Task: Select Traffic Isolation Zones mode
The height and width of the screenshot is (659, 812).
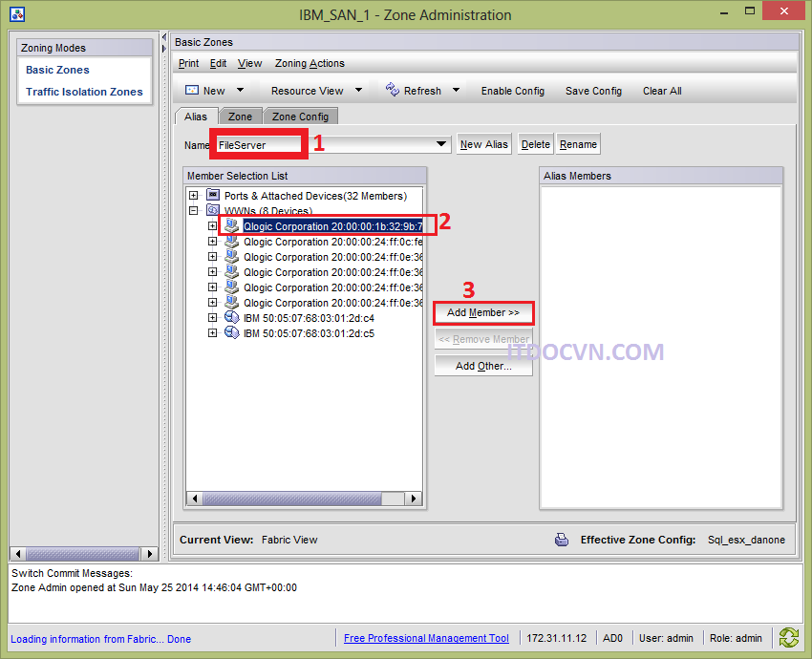Action: [84, 92]
